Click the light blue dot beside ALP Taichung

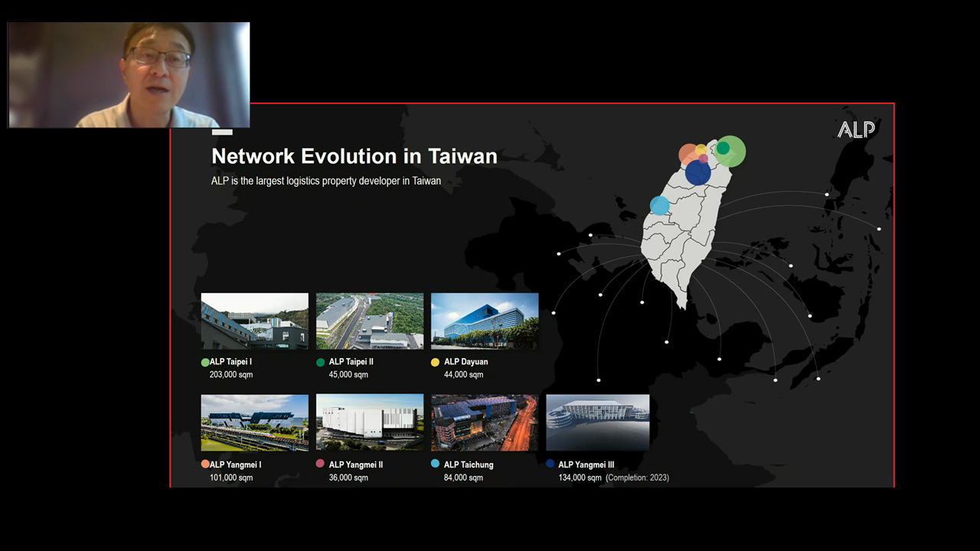coord(436,464)
